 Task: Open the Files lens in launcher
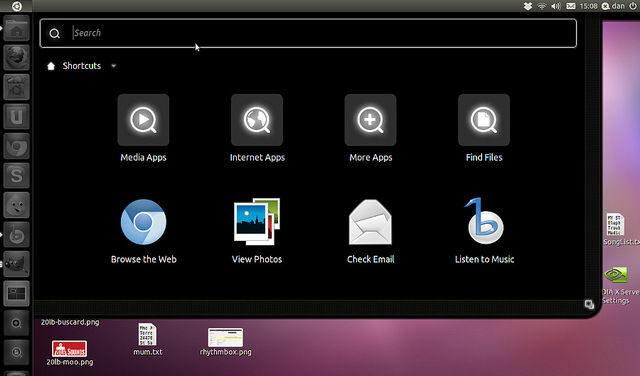(16, 352)
